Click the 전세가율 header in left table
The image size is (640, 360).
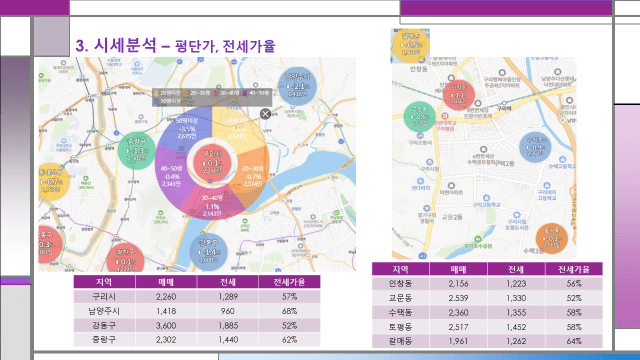289,282
